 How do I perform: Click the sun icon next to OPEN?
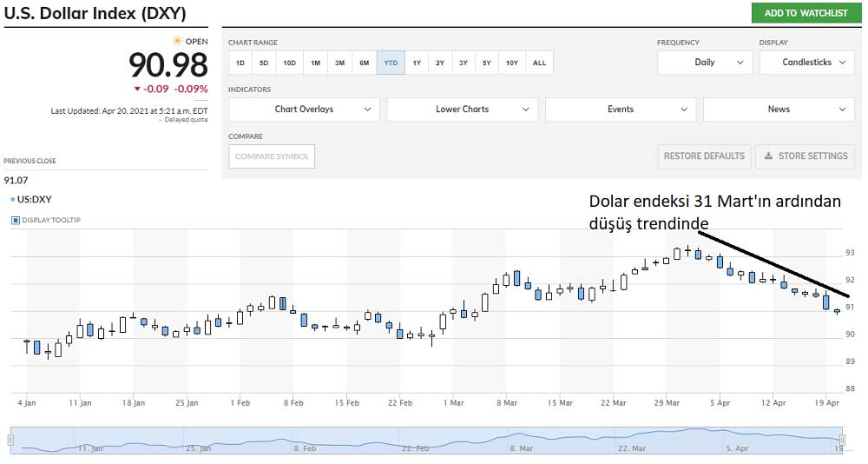pyautogui.click(x=177, y=41)
